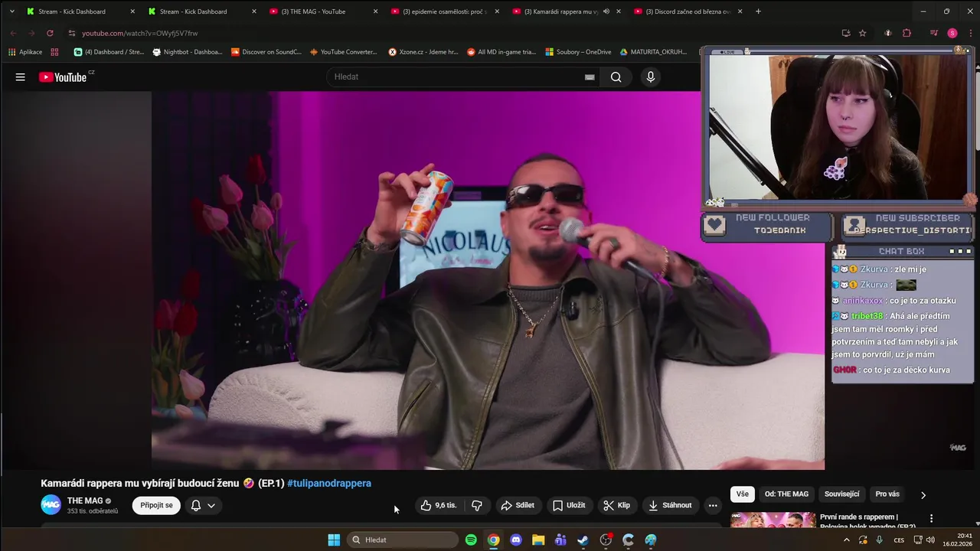Open the Soubory – OneDrive bookmark

pyautogui.click(x=578, y=52)
